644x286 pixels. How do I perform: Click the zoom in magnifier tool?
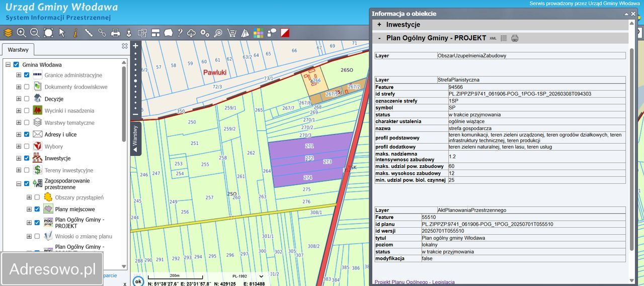click(x=21, y=33)
